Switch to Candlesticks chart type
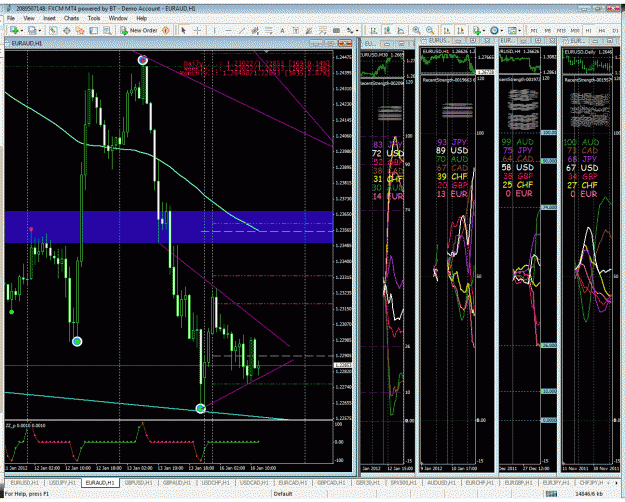The image size is (625, 502). pyautogui.click(x=387, y=30)
